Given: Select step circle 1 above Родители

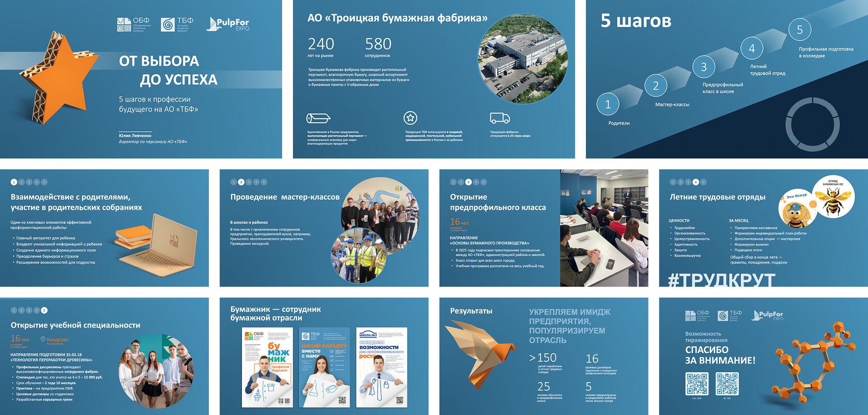Looking at the screenshot, I should point(608,104).
